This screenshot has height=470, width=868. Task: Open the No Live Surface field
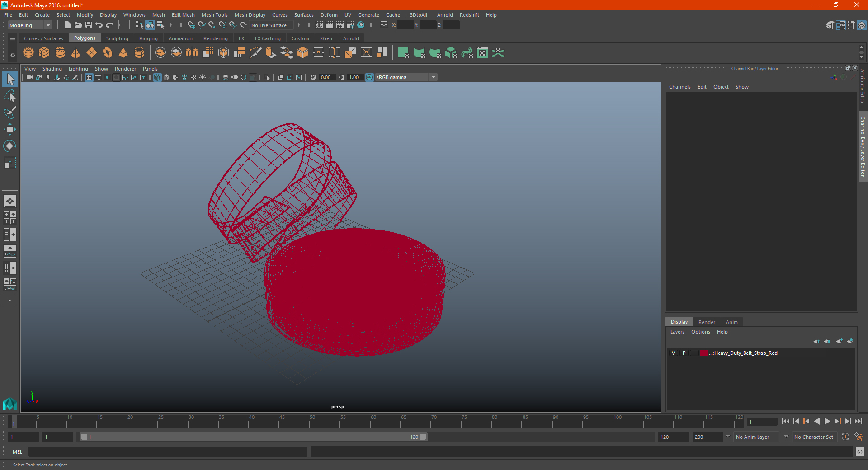tap(272, 25)
